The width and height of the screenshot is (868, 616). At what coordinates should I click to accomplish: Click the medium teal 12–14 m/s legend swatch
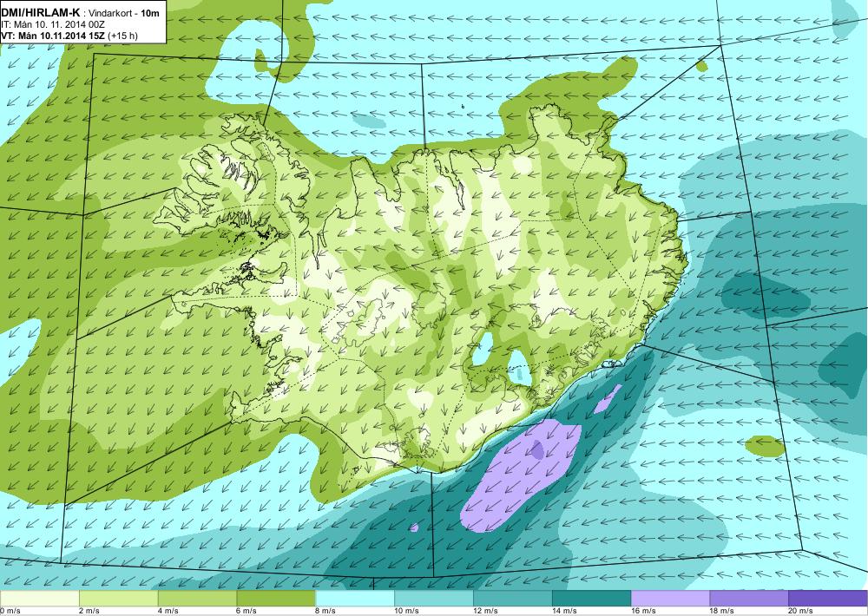[513, 599]
